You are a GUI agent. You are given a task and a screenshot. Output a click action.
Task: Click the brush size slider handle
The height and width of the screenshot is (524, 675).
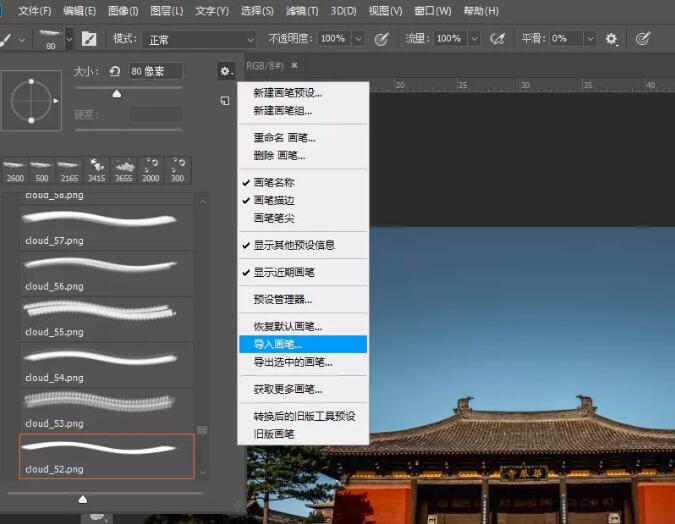coord(117,94)
